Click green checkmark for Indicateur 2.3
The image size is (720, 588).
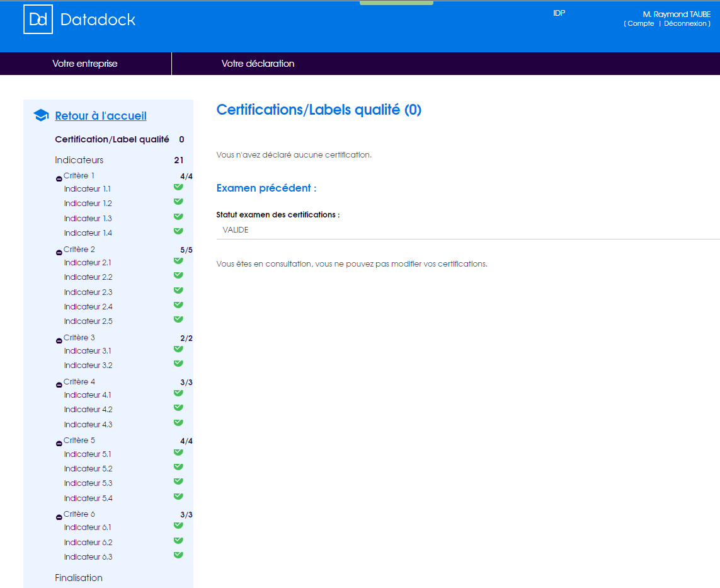click(178, 291)
